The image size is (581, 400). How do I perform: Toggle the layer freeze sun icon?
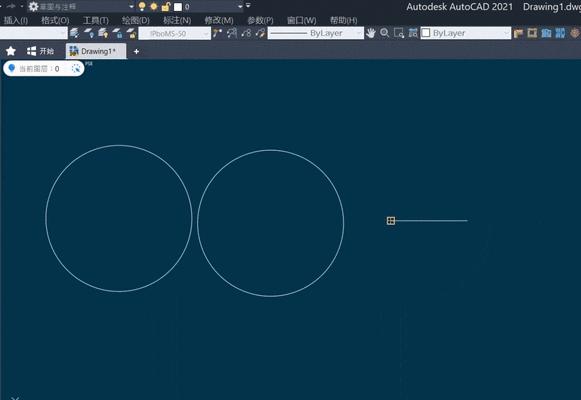coord(154,6)
